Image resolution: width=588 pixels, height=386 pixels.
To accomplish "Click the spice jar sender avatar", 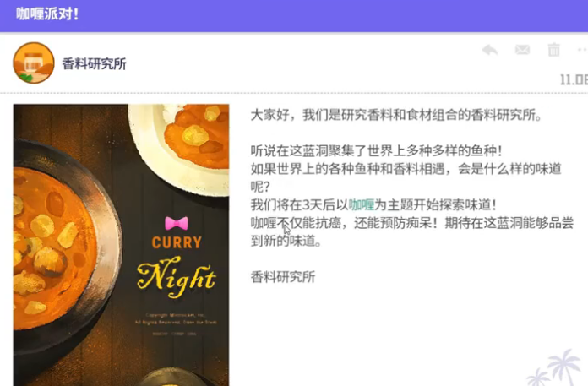I will click(34, 63).
